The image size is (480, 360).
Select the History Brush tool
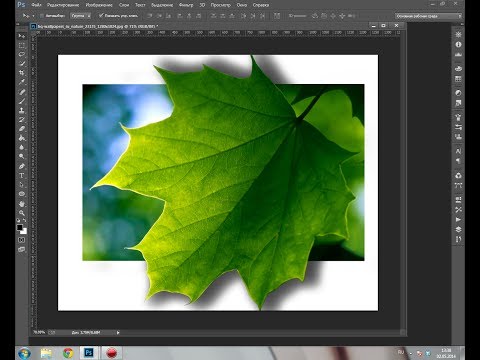point(22,120)
